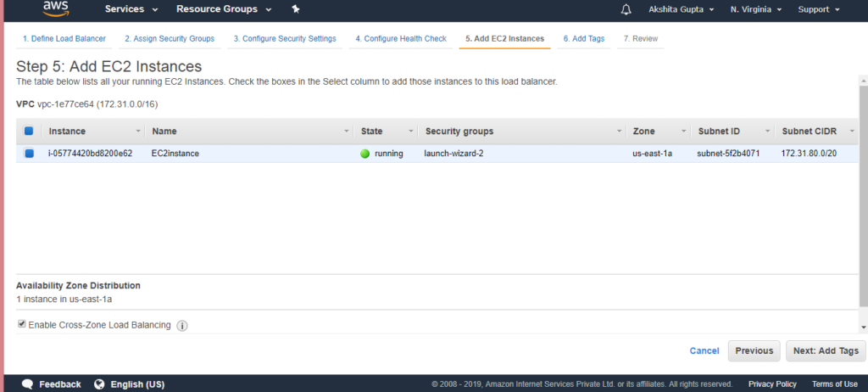
Task: Click the scrollbar up arrow
Action: 863,80
